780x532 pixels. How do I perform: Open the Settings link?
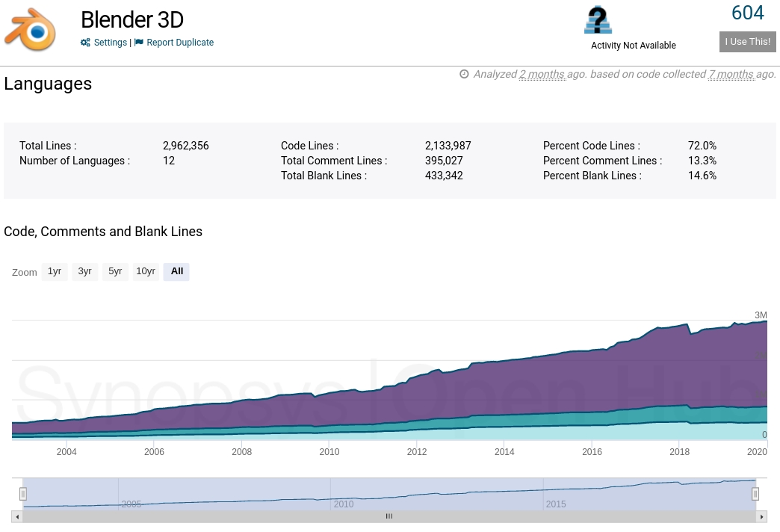pyautogui.click(x=111, y=43)
